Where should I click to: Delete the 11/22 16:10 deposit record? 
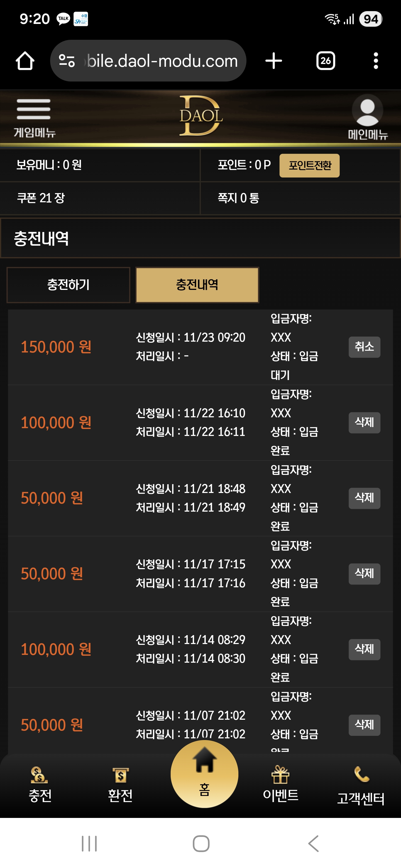(x=364, y=423)
